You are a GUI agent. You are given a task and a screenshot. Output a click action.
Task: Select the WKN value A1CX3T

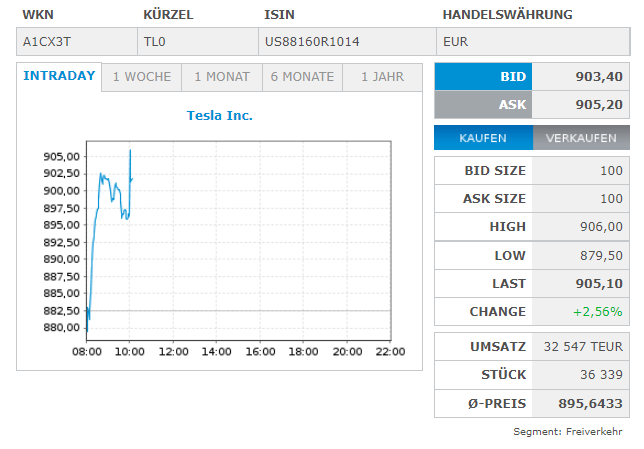[x=48, y=42]
